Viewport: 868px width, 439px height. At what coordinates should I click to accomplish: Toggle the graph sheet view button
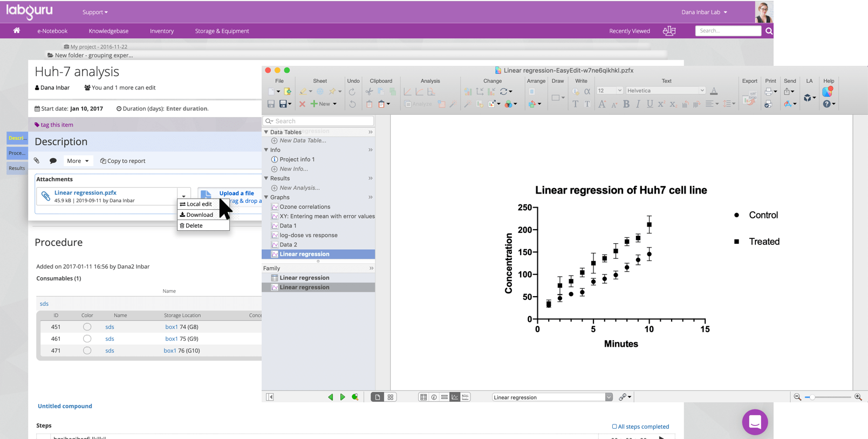tap(455, 397)
